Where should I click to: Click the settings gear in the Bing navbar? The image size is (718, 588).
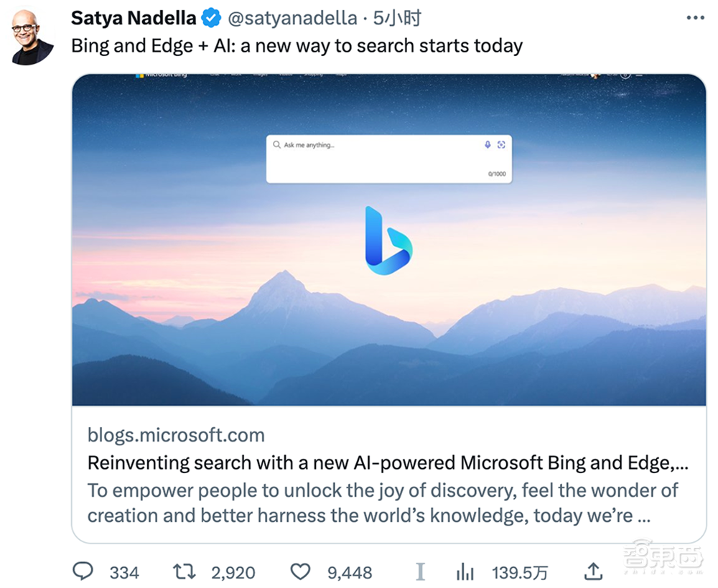(625, 75)
